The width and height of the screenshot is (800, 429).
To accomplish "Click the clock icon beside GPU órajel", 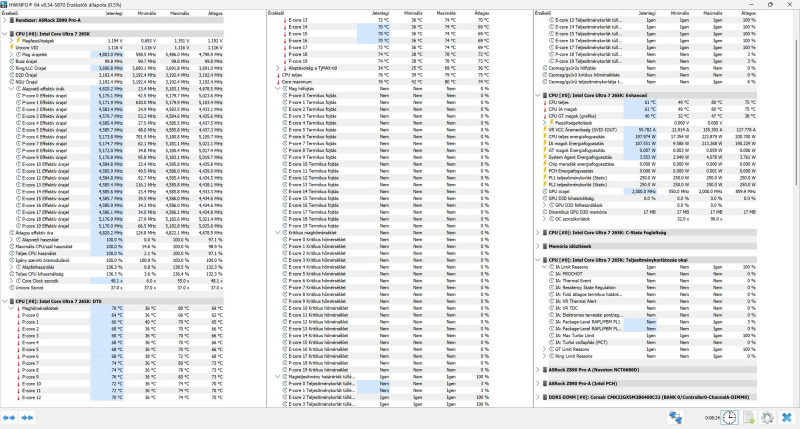I will (x=544, y=192).
